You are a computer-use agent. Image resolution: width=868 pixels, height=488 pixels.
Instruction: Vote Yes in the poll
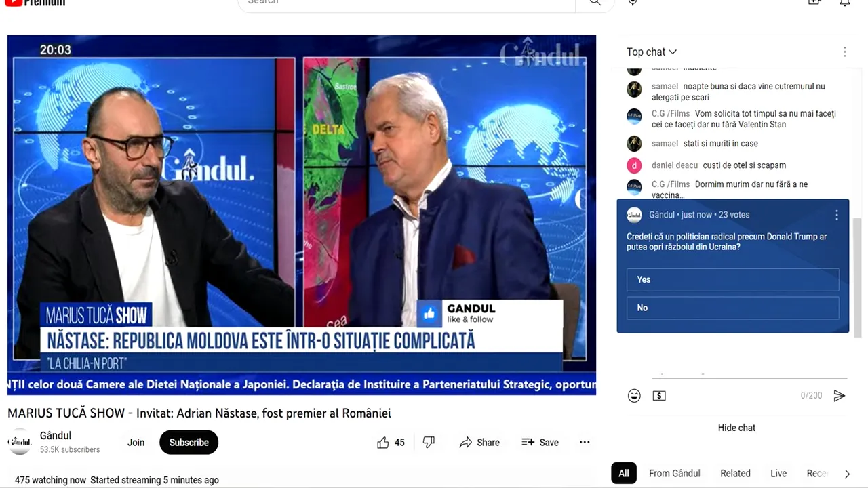coord(732,279)
